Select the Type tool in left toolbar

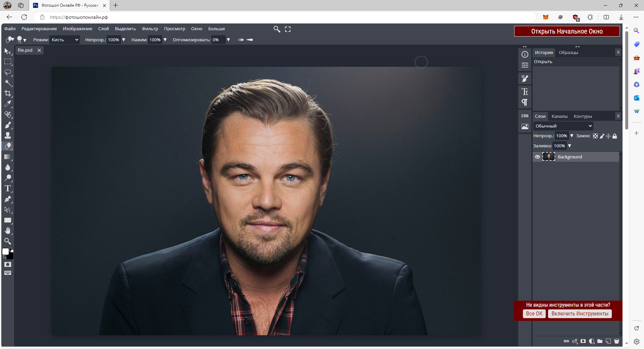tap(8, 188)
